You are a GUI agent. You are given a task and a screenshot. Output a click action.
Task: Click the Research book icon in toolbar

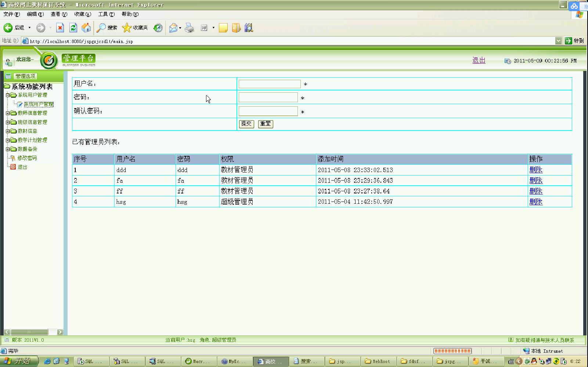coord(236,28)
